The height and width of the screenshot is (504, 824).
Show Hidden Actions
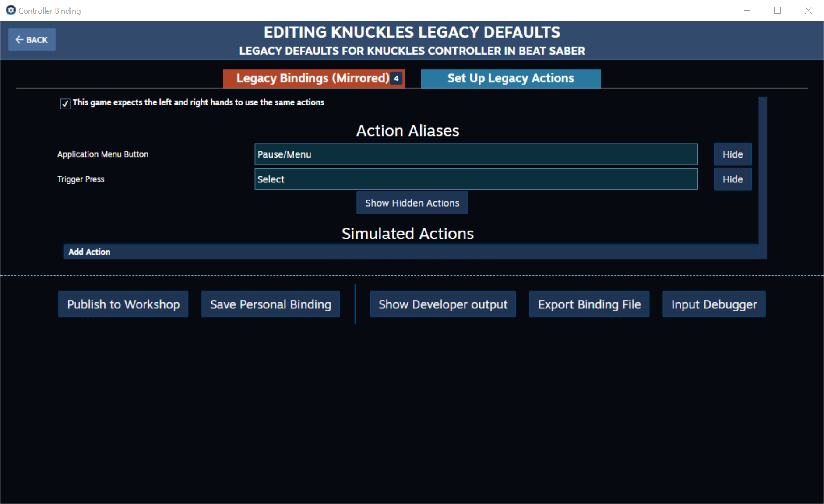412,203
